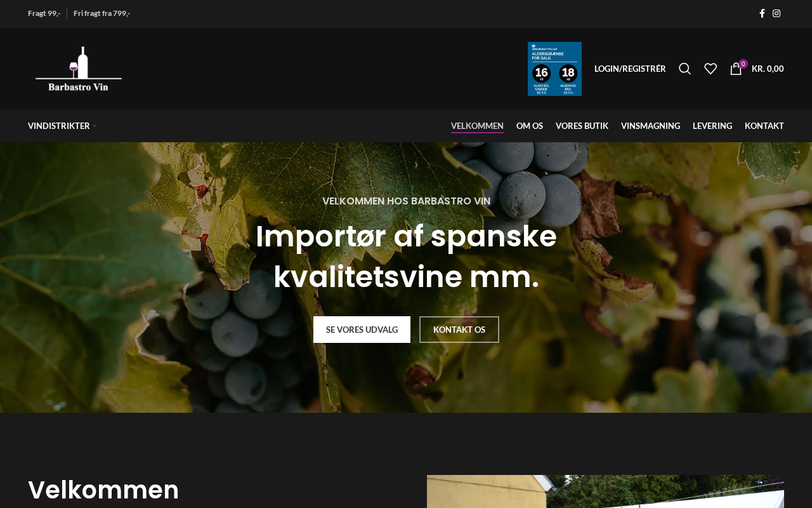The height and width of the screenshot is (508, 812).
Task: Select Kontakt in the navigation
Action: pos(764,126)
